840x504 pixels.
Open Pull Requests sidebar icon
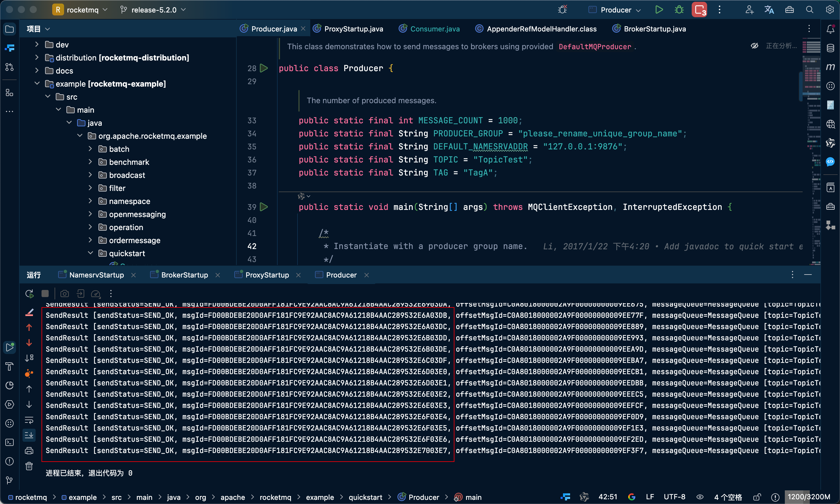click(x=9, y=67)
